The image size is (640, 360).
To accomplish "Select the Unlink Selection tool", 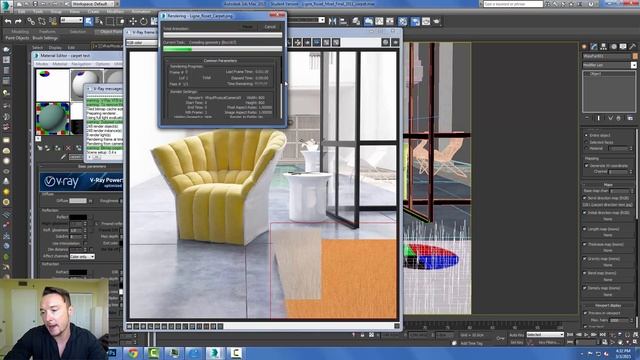I will pyautogui.click(x=42, y=21).
